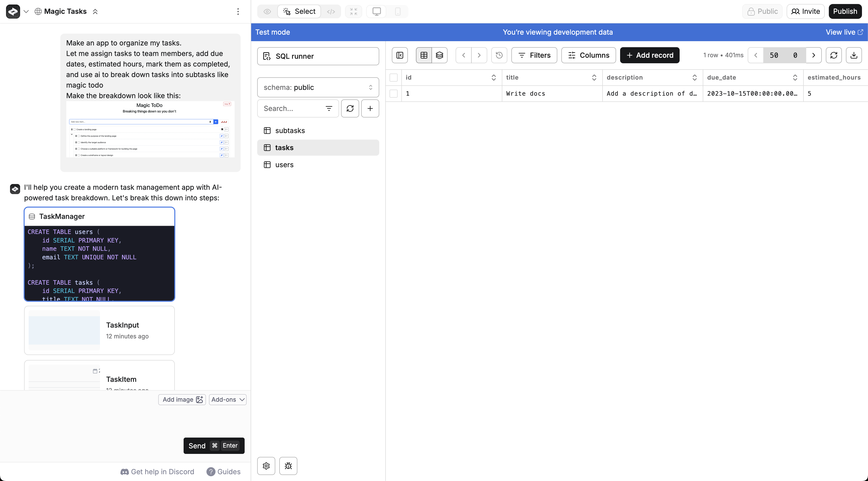
Task: Expand the Add-ons dropdown
Action: [228, 399]
